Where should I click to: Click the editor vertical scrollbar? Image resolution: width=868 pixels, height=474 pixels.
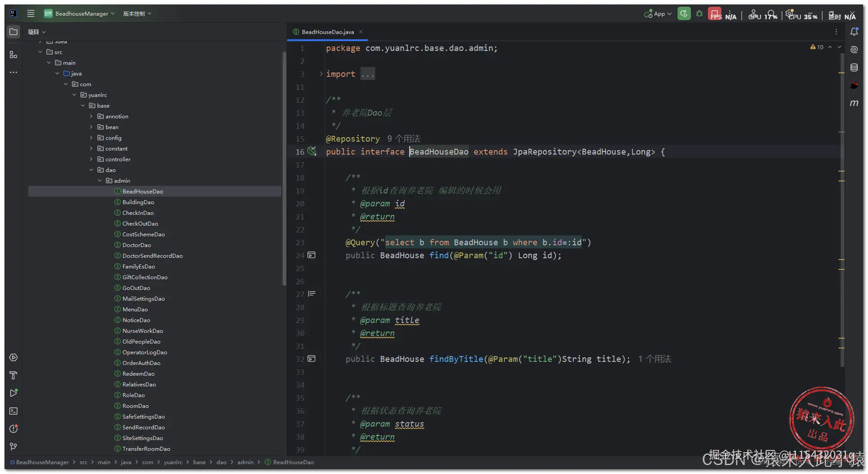pyautogui.click(x=842, y=210)
